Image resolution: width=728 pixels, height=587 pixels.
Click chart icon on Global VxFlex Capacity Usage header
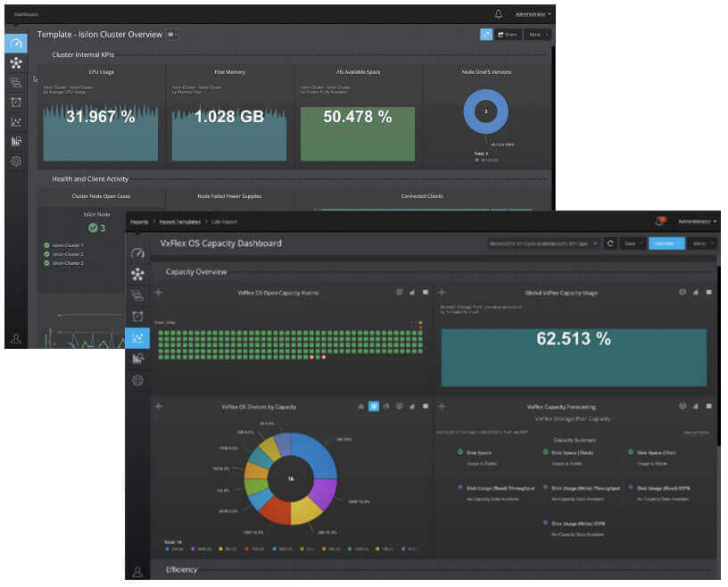coord(696,292)
